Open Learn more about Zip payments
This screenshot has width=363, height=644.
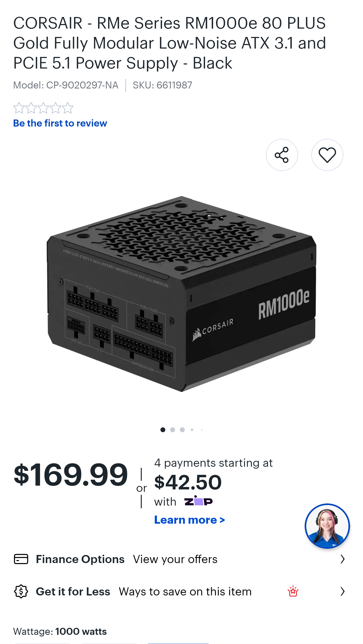point(189,520)
